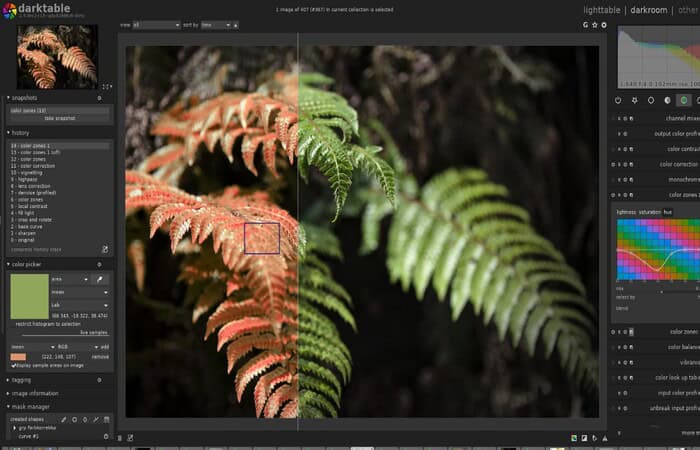
Task: Select the hue tab in color zones
Action: [667, 212]
